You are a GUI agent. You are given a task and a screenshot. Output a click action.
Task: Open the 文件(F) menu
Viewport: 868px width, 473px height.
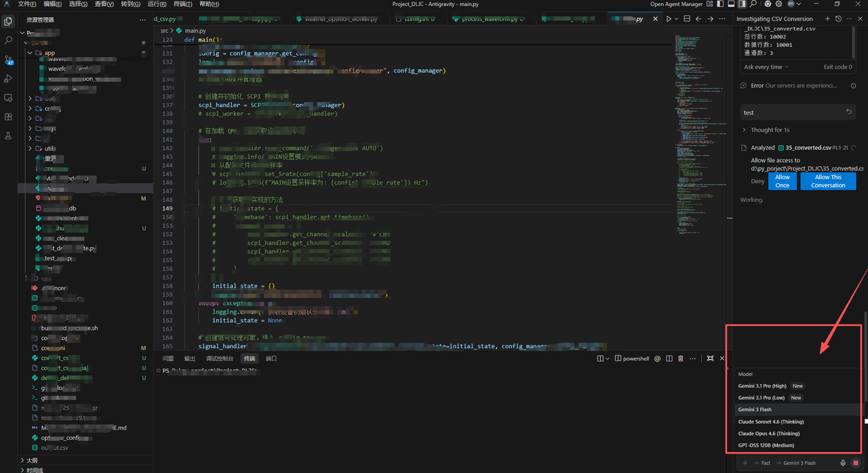pos(27,4)
